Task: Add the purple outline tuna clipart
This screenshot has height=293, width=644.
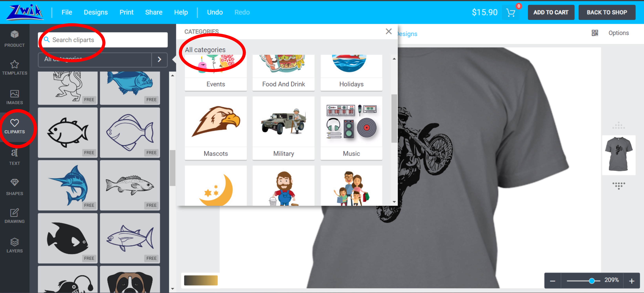Action: (130, 238)
